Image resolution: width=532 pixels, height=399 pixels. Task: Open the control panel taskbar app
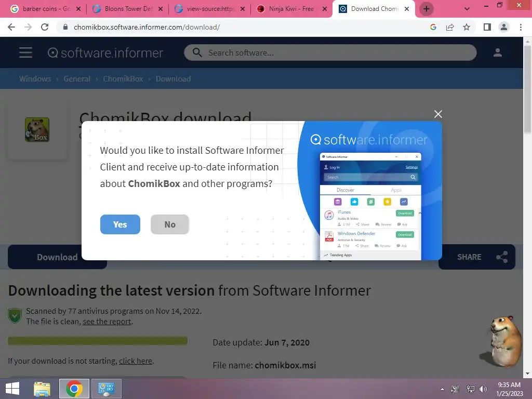(x=106, y=389)
